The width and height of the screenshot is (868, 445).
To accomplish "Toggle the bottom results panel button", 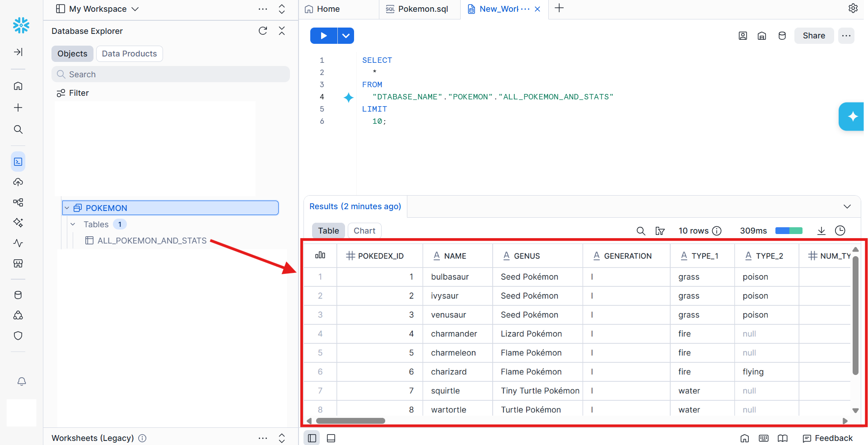I will (x=331, y=438).
